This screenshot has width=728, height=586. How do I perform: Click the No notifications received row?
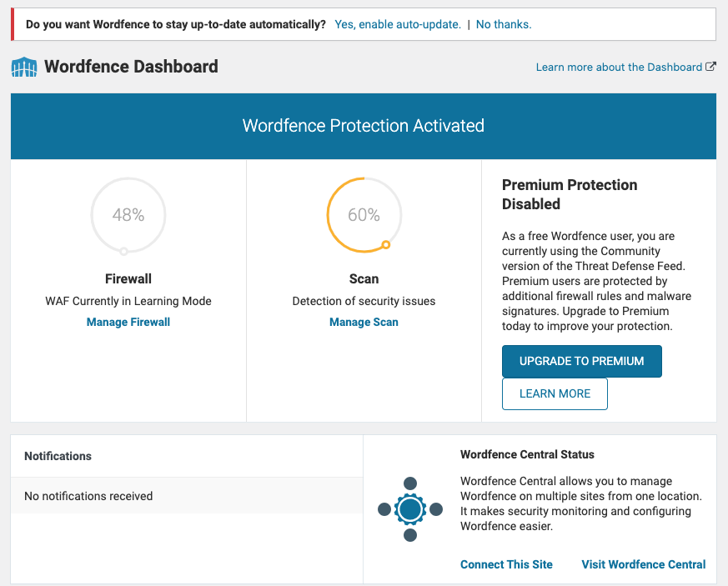[x=187, y=495]
